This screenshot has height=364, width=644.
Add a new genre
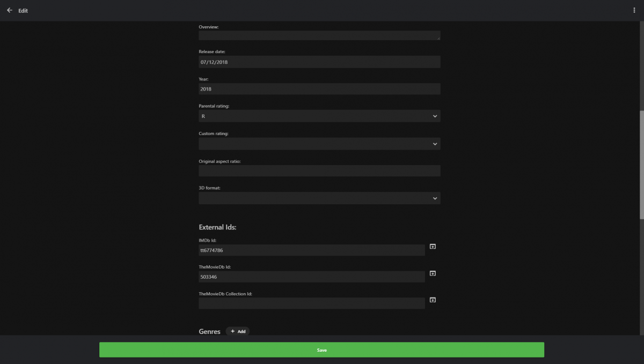pyautogui.click(x=238, y=331)
